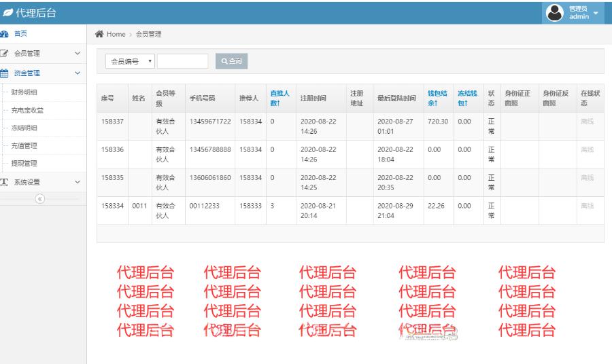
Task: Select member ID 158337 cell
Action: [112, 122]
